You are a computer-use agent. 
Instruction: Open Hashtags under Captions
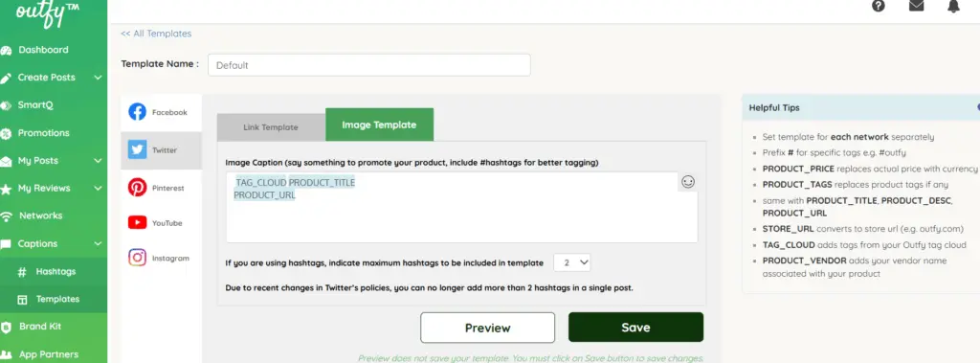(x=56, y=272)
